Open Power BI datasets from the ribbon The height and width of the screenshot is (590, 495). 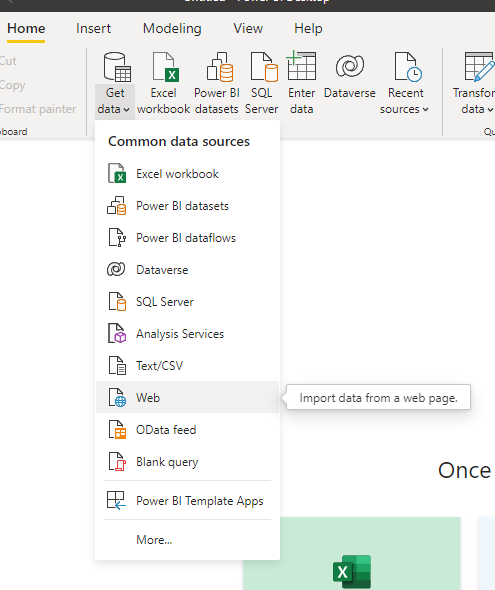217,83
